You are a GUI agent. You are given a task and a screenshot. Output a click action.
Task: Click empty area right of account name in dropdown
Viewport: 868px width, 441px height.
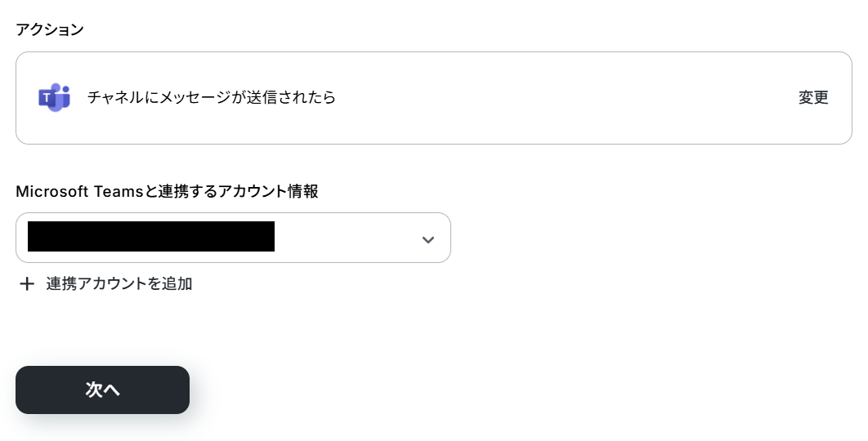[346, 238]
